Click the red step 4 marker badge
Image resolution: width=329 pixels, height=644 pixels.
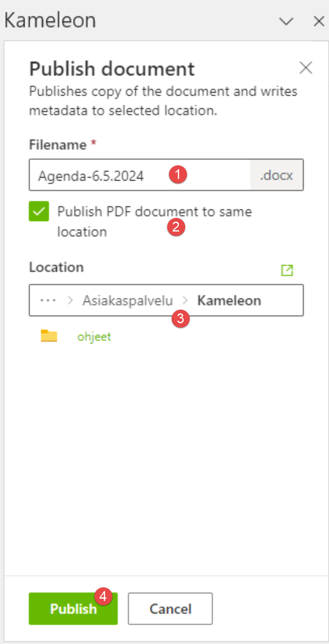[103, 596]
